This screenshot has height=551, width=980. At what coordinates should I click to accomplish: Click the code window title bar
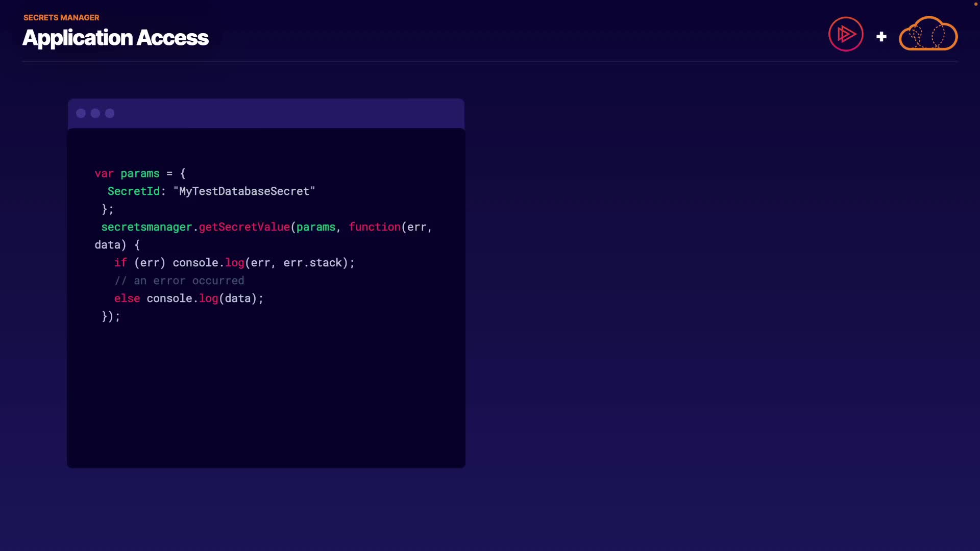pyautogui.click(x=286, y=113)
